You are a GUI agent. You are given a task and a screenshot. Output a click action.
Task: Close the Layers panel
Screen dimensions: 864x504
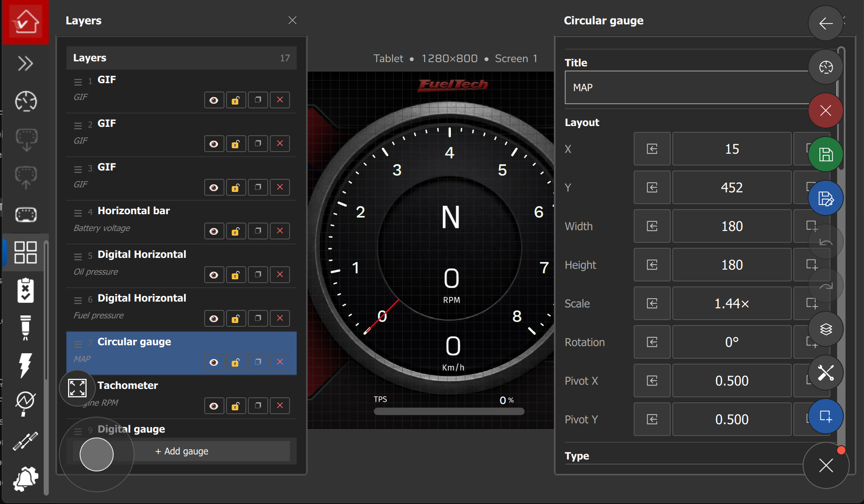click(x=292, y=20)
